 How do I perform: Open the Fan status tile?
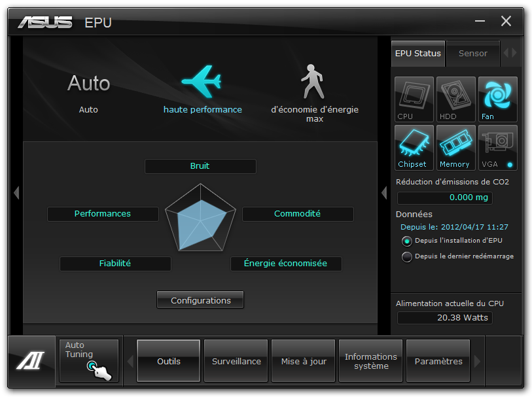[x=498, y=99]
